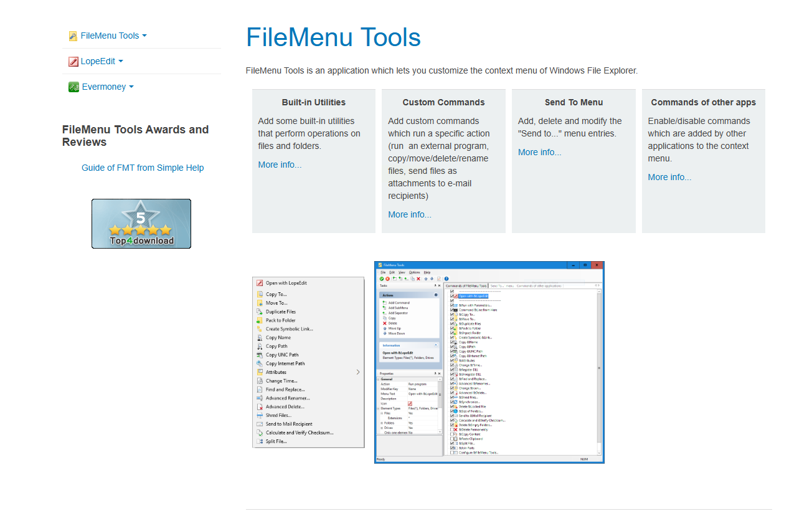The width and height of the screenshot is (812, 511).
Task: Click the Top4download five-star award badge
Action: (x=141, y=224)
